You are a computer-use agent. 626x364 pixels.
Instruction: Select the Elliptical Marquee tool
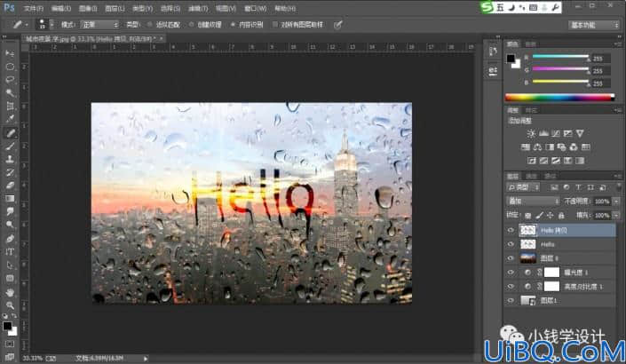tap(10, 67)
